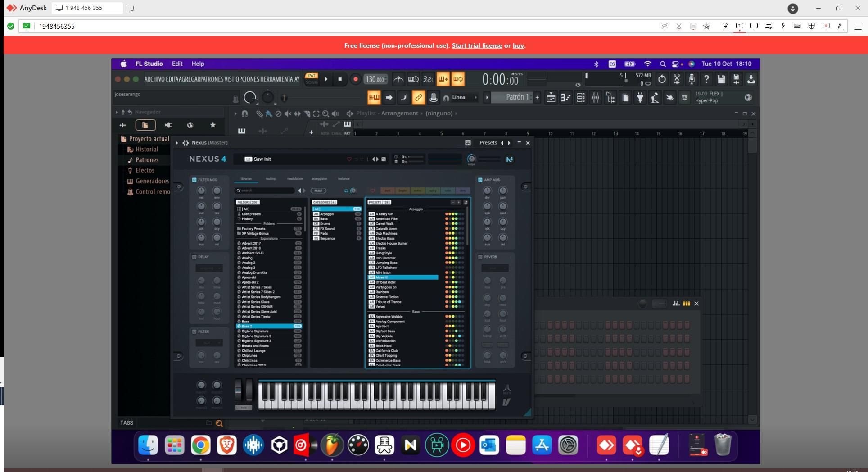Start playback with the FL Studio play button
This screenshot has height=472, width=868.
click(x=326, y=79)
